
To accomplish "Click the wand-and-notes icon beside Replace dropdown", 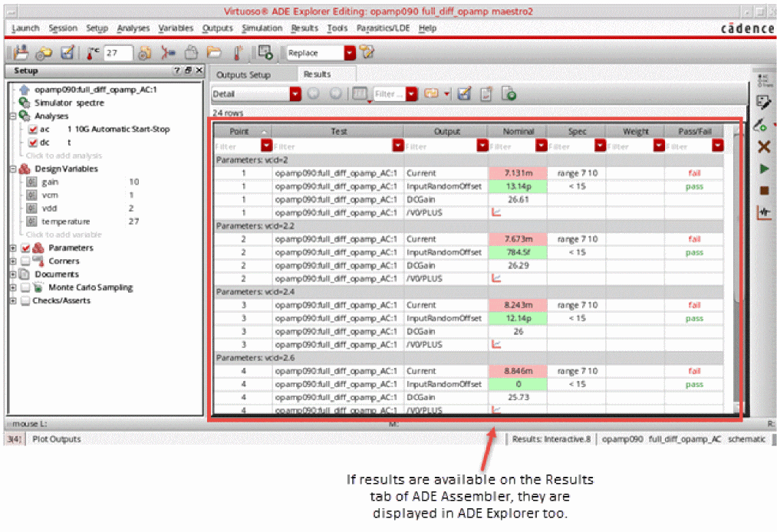I will [x=367, y=52].
